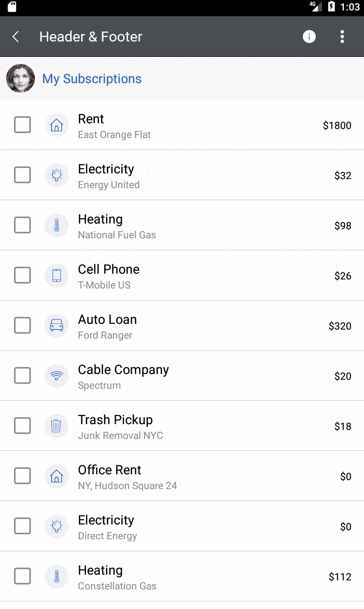Tap the $20 Cable Company amount
The width and height of the screenshot is (364, 609).
(343, 376)
